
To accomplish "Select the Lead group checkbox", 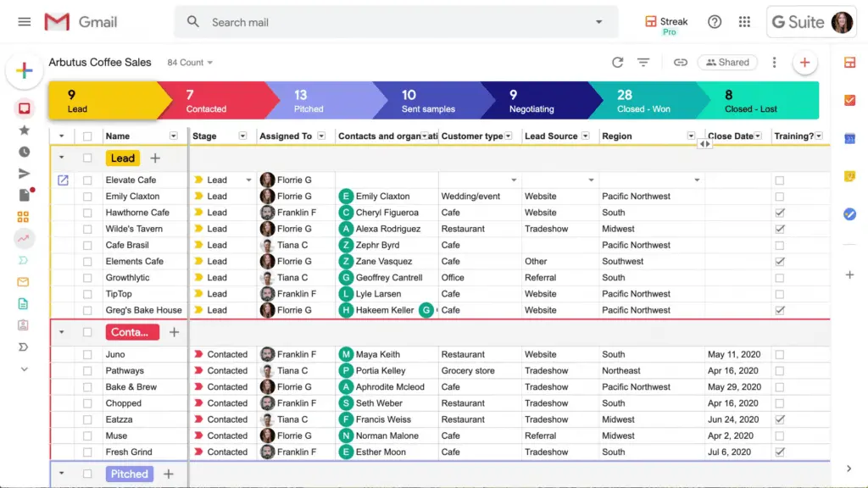I will (x=87, y=158).
